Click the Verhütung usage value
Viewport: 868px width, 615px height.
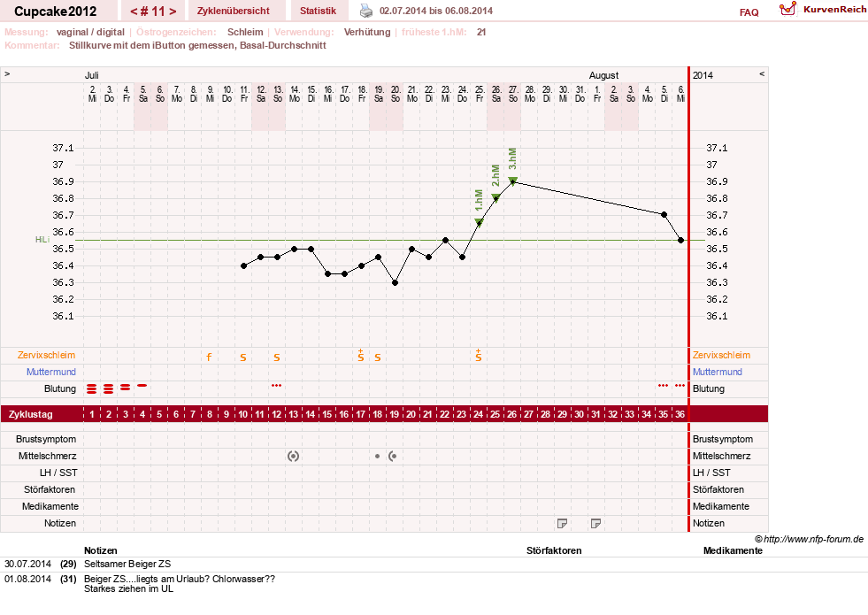tap(367, 32)
